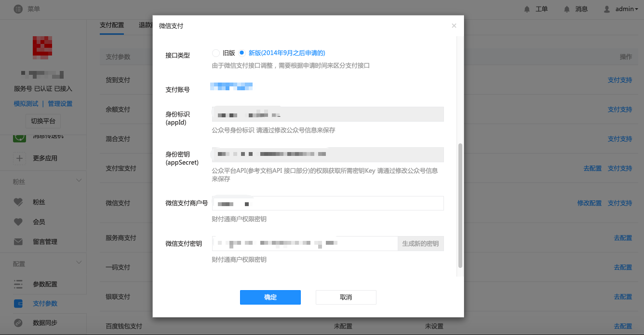Click 去配置 link in 一码支付 row

point(623,267)
